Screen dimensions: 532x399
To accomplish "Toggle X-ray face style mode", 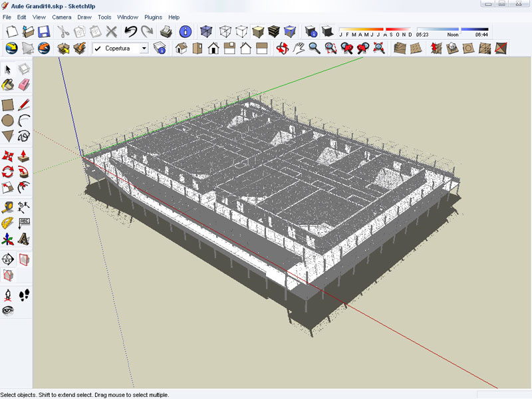I will [206, 31].
